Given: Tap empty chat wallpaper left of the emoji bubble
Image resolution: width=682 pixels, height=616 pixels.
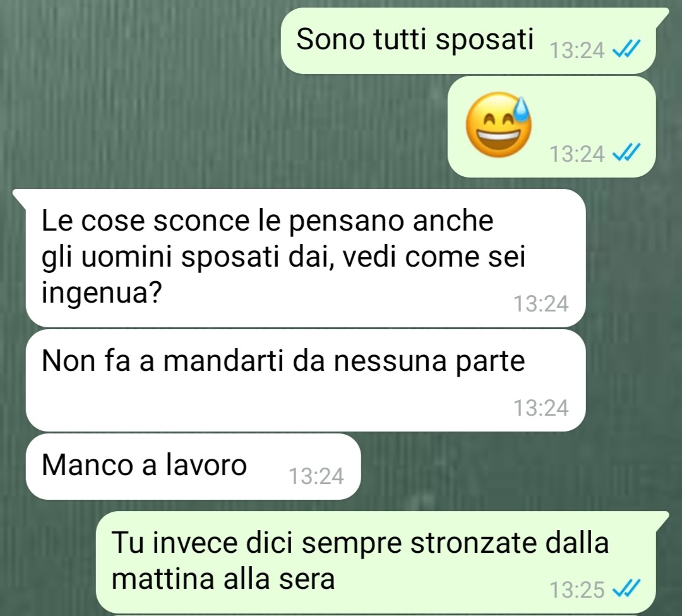Looking at the screenshot, I should 226,126.
